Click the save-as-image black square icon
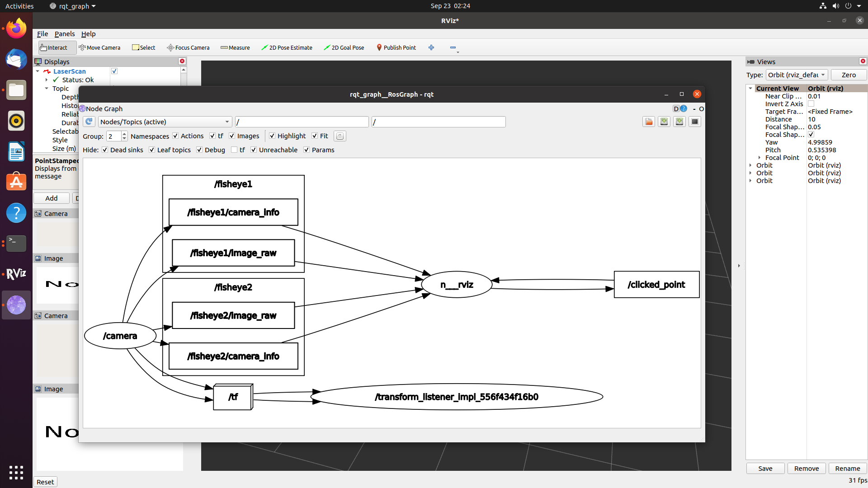868x488 pixels. pos(695,122)
